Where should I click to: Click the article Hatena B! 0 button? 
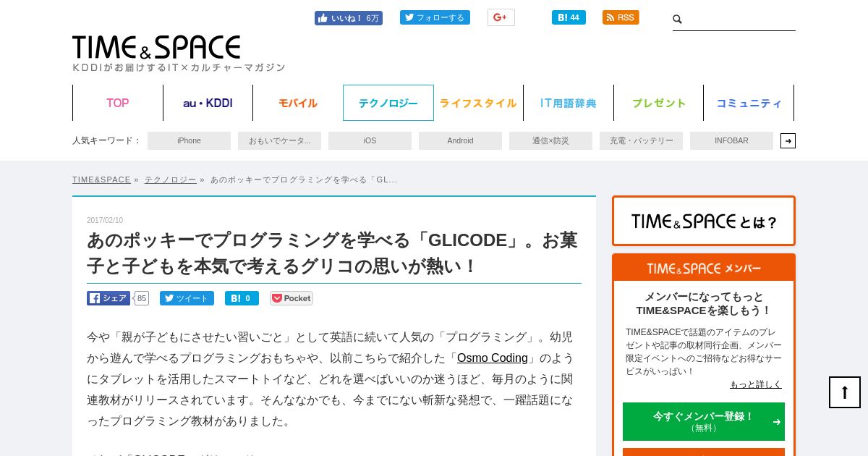pyautogui.click(x=242, y=298)
